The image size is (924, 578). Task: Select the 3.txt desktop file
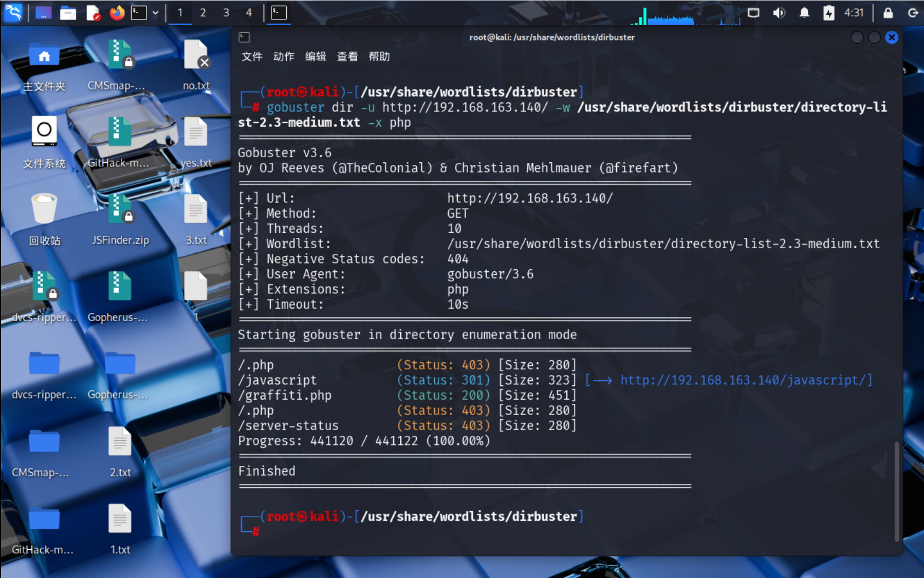coord(196,219)
